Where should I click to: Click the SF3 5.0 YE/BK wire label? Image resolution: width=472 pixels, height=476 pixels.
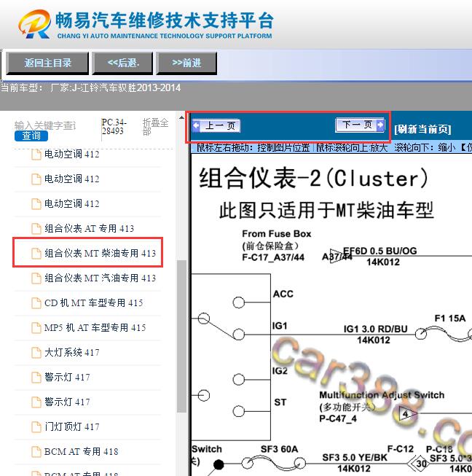(355, 458)
